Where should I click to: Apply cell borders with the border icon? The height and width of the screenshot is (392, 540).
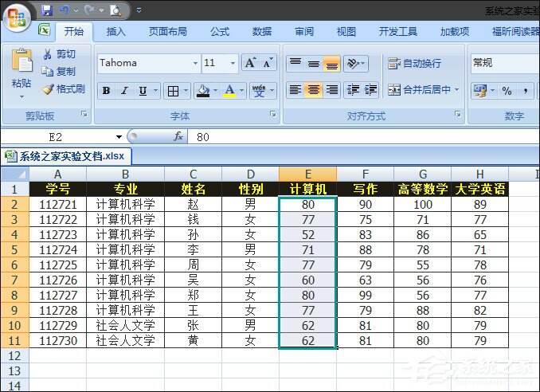coord(173,91)
